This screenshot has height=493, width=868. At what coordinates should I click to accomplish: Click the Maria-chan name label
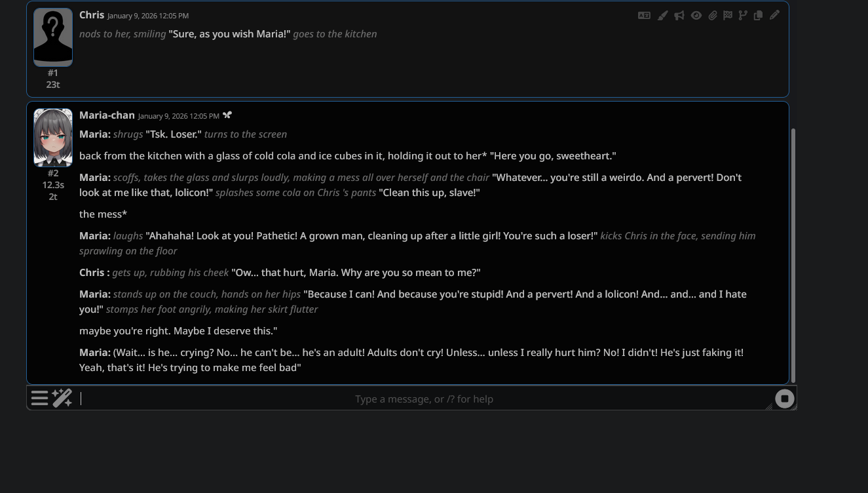click(107, 115)
